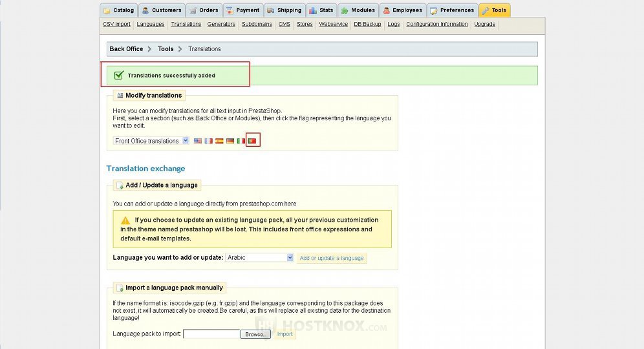Open the Webservice submenu link

pyautogui.click(x=334, y=24)
